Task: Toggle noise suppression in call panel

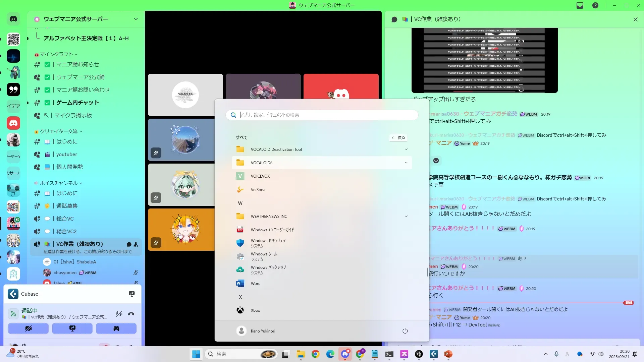Action: [x=119, y=314]
